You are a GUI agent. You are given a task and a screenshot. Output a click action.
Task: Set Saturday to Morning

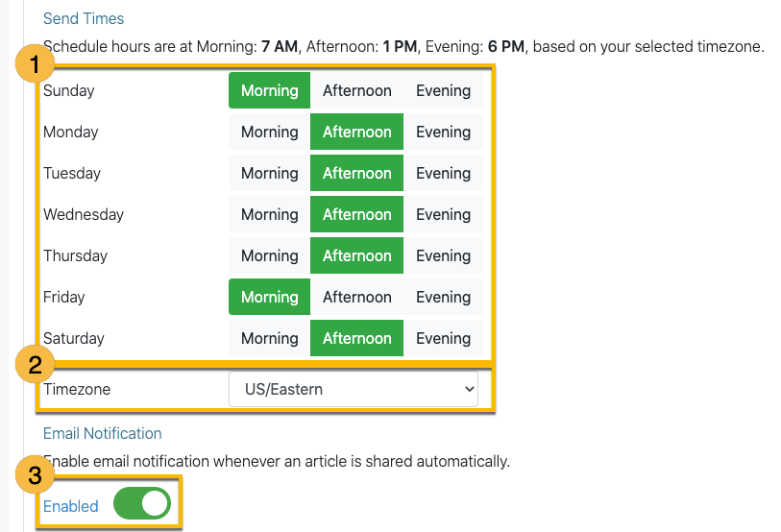270,339
